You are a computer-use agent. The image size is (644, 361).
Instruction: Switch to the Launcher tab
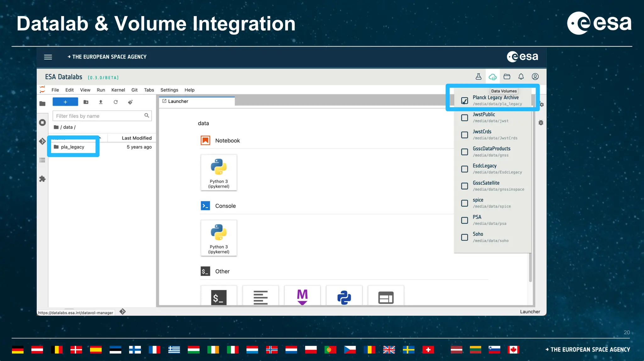(x=178, y=101)
